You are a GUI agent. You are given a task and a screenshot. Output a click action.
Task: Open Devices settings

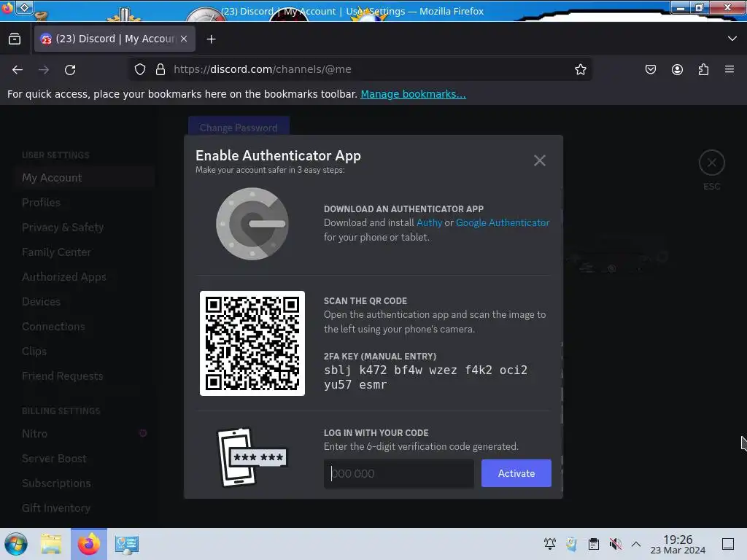84,301
